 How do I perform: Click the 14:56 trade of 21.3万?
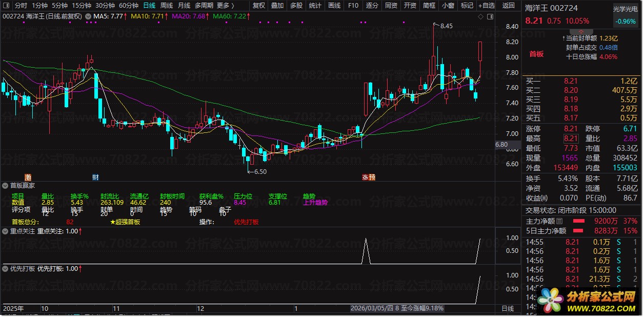[x=581, y=279]
